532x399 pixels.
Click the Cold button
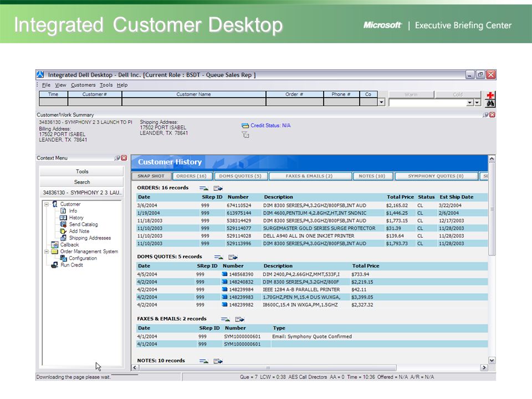click(x=458, y=95)
